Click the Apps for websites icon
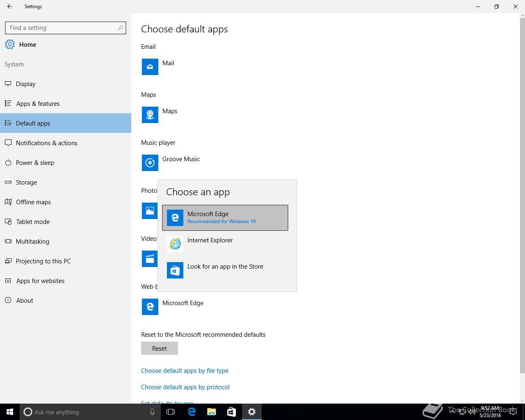 coord(8,281)
